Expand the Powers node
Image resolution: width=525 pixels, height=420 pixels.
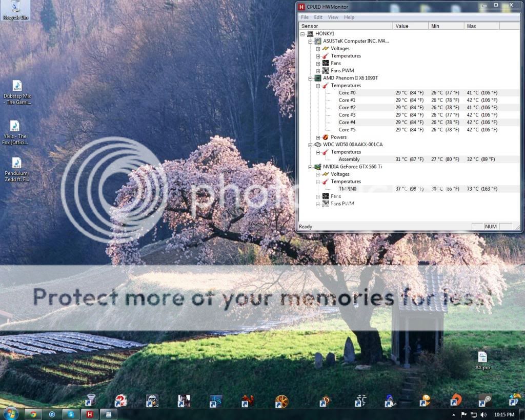click(318, 137)
